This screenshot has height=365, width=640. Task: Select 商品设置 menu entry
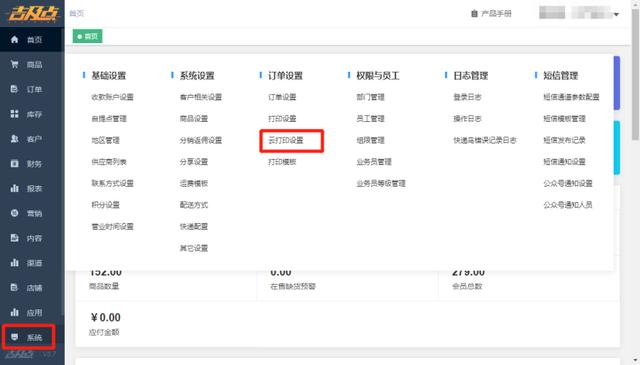194,119
